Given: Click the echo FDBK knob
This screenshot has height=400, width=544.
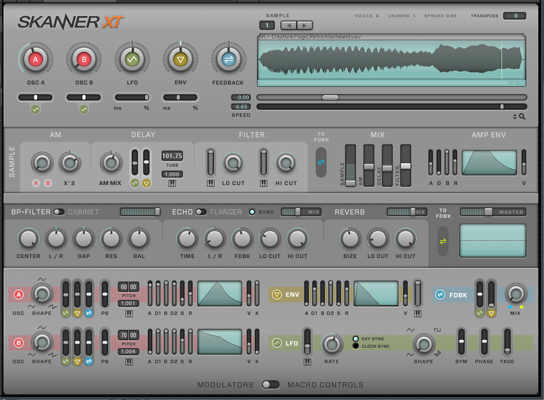Looking at the screenshot, I should [x=242, y=238].
